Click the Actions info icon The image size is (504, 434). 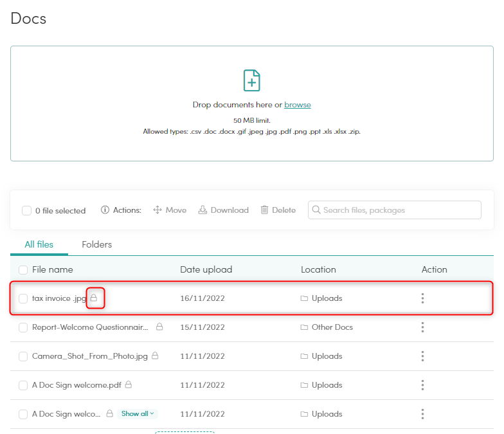pos(105,210)
